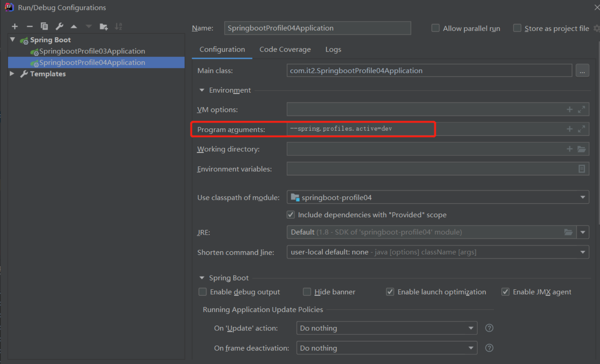Open the Shorten command line dropdown
The width and height of the screenshot is (600, 364).
pos(583,252)
